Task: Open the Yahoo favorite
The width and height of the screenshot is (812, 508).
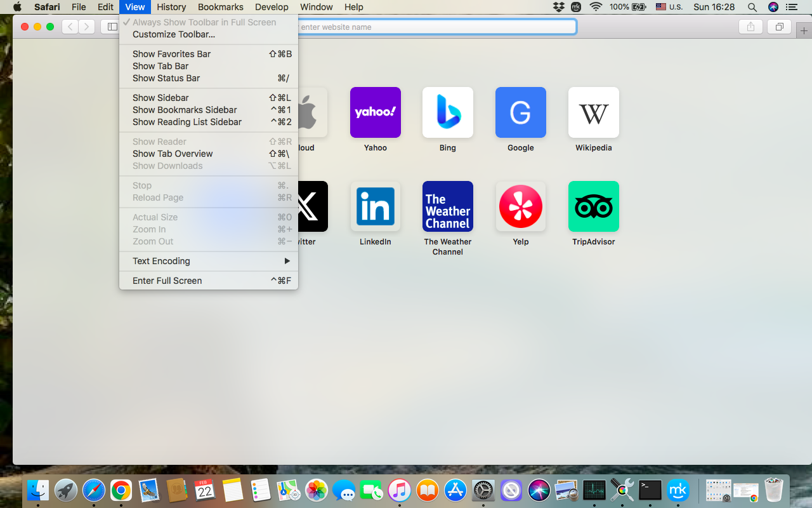Action: (375, 112)
